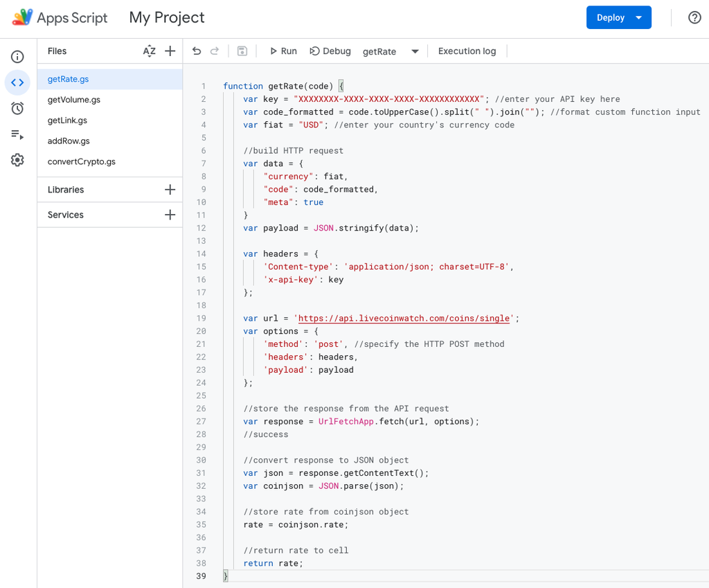Open the Help question mark icon
Image resolution: width=709 pixels, height=588 pixels.
click(x=694, y=18)
